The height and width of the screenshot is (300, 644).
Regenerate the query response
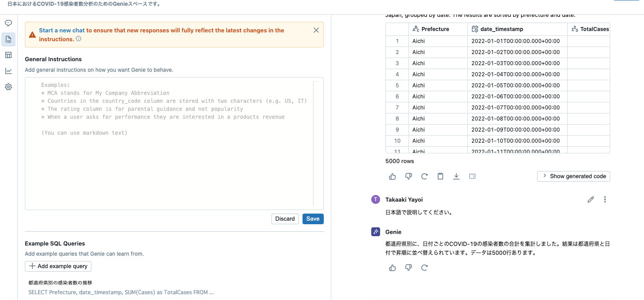(424, 176)
